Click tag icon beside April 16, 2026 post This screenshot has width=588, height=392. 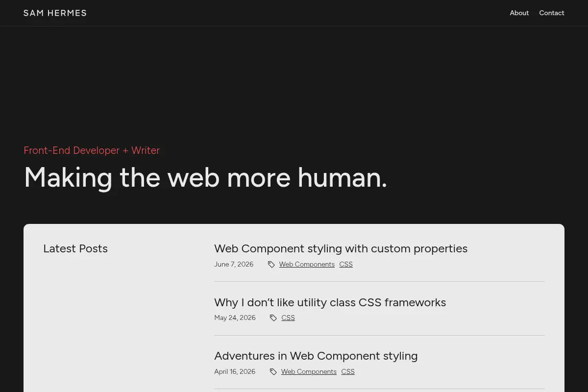273,372
